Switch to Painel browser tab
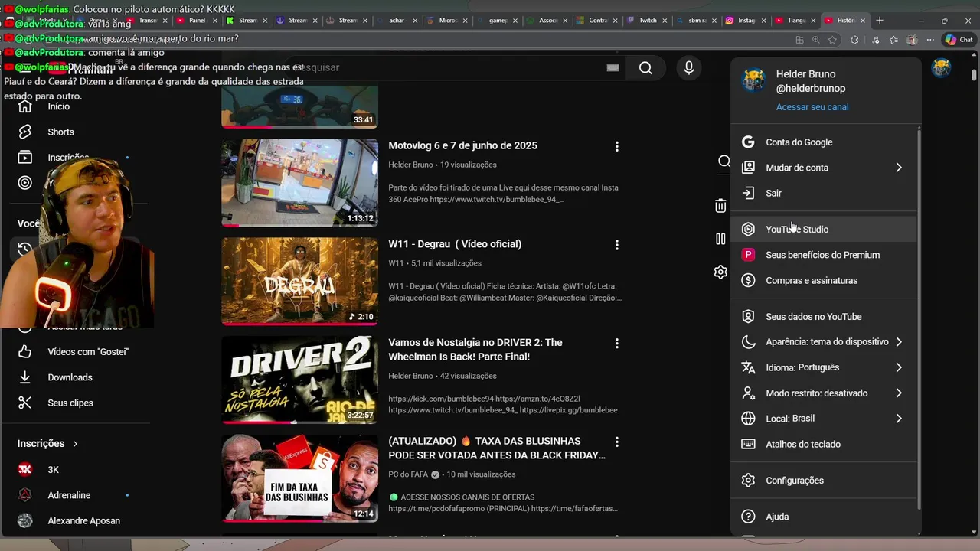Viewport: 980px width, 551px height. [198, 21]
